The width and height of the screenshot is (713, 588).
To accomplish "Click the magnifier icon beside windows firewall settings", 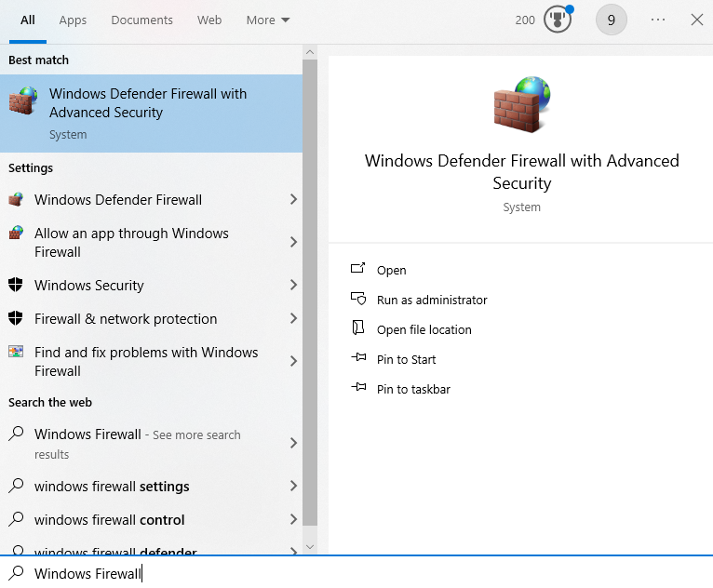I will point(16,486).
